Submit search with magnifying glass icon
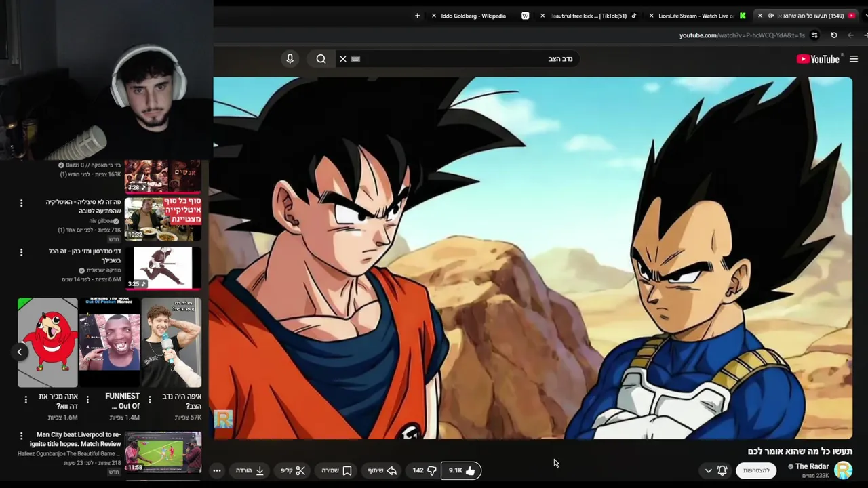Screen dimensions: 868x488 [321, 59]
